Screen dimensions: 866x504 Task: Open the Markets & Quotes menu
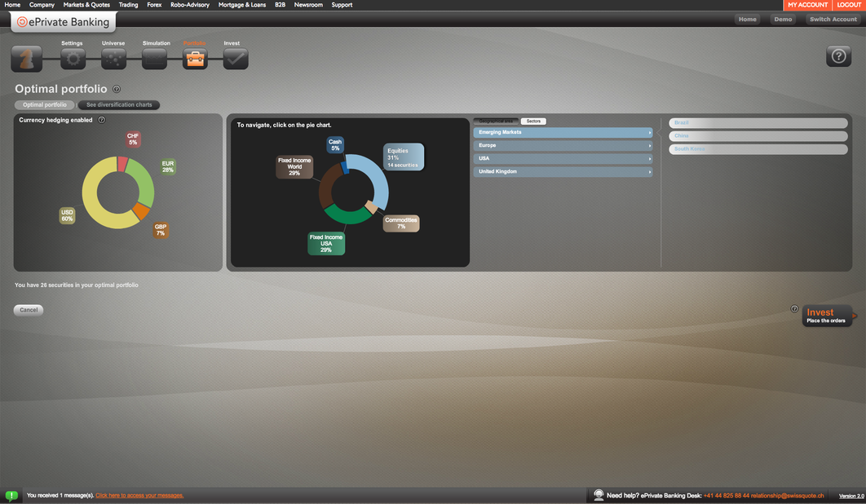(86, 5)
